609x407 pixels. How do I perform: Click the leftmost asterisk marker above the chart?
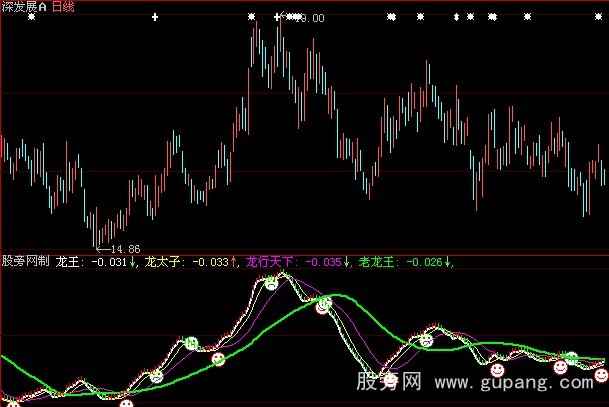pos(32,17)
